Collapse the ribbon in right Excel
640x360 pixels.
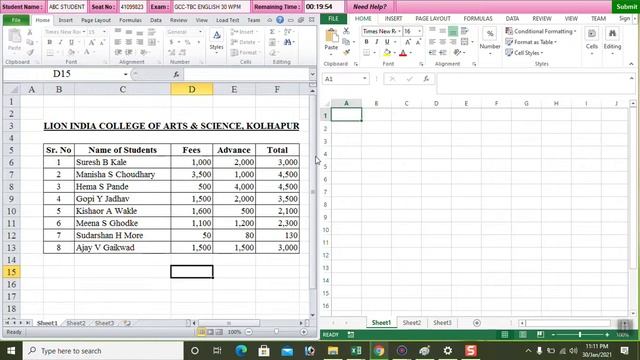[x=631, y=64]
